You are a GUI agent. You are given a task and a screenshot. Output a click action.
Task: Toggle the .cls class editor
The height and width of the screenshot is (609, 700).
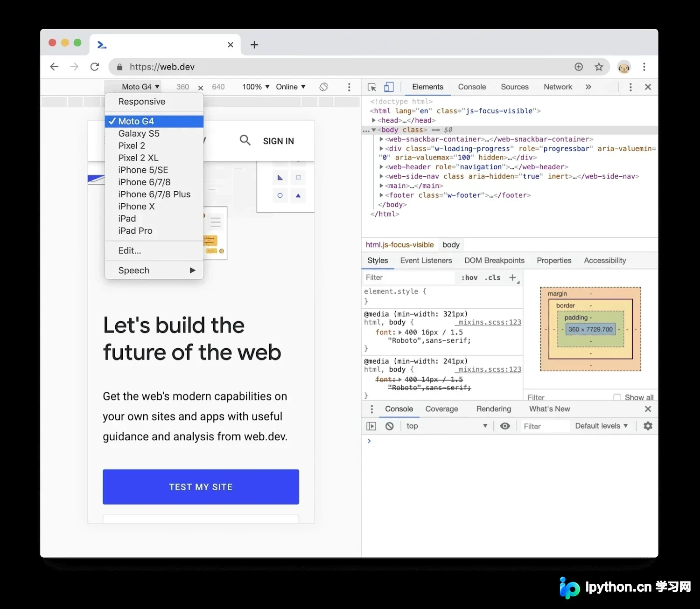492,277
